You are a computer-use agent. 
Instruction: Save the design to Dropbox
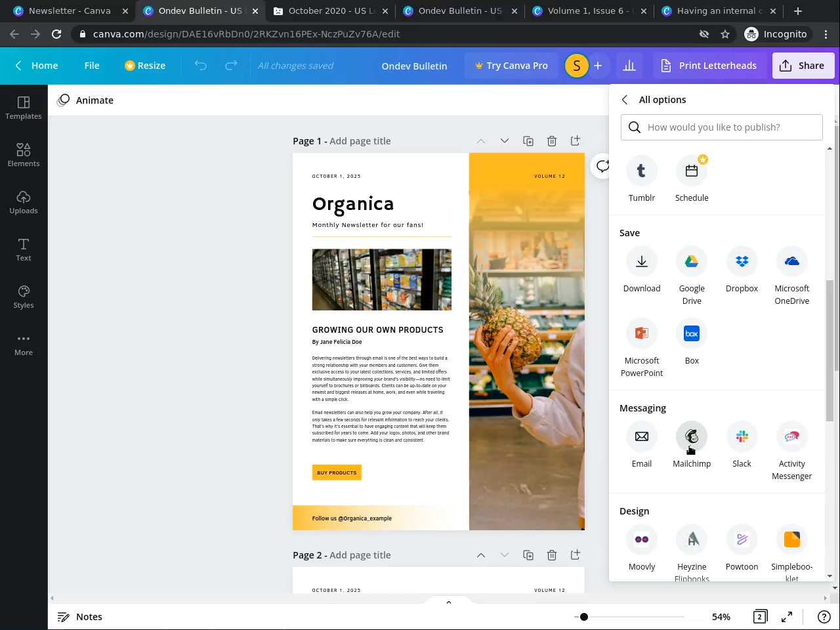point(742,270)
